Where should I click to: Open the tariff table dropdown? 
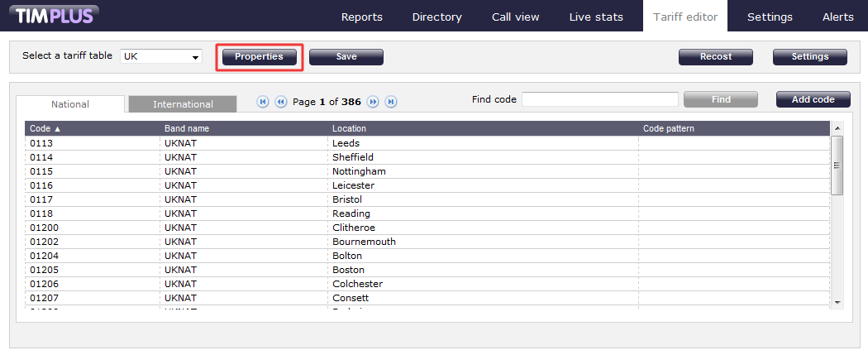coord(161,57)
